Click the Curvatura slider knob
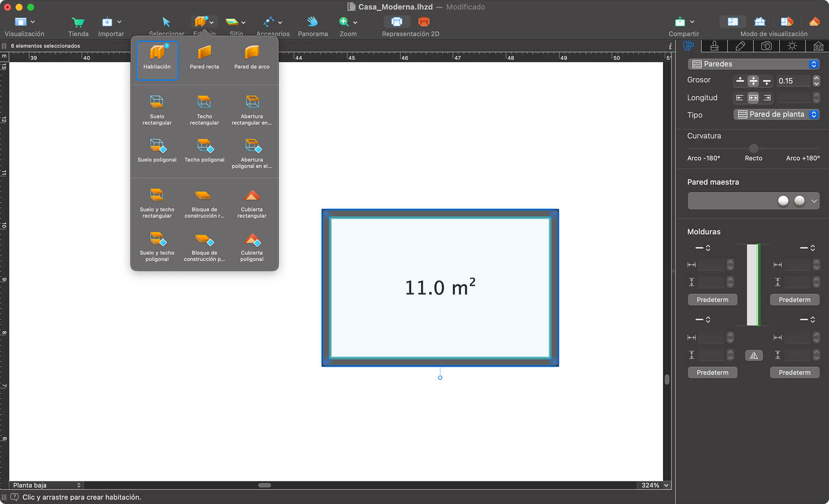Viewport: 829px width, 504px height. pyautogui.click(x=753, y=148)
